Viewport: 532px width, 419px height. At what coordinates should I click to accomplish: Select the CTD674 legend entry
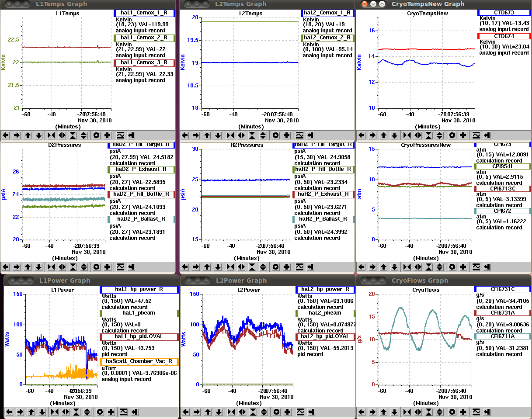pyautogui.click(x=504, y=36)
